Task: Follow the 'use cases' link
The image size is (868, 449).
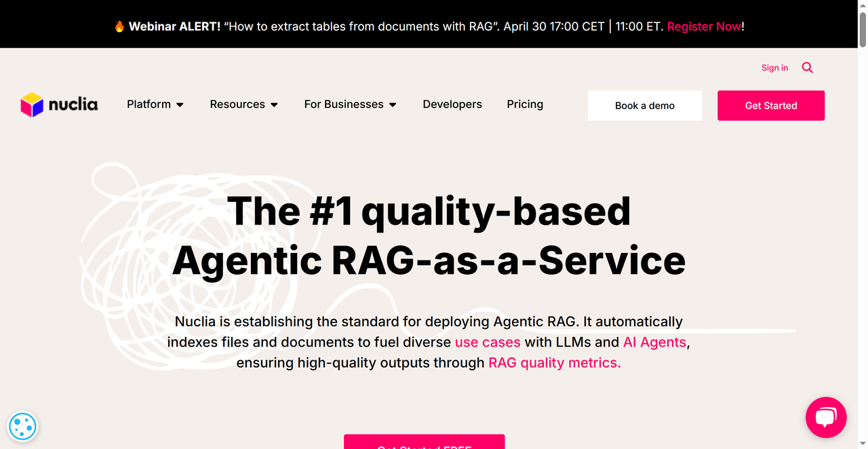Action: click(x=488, y=343)
